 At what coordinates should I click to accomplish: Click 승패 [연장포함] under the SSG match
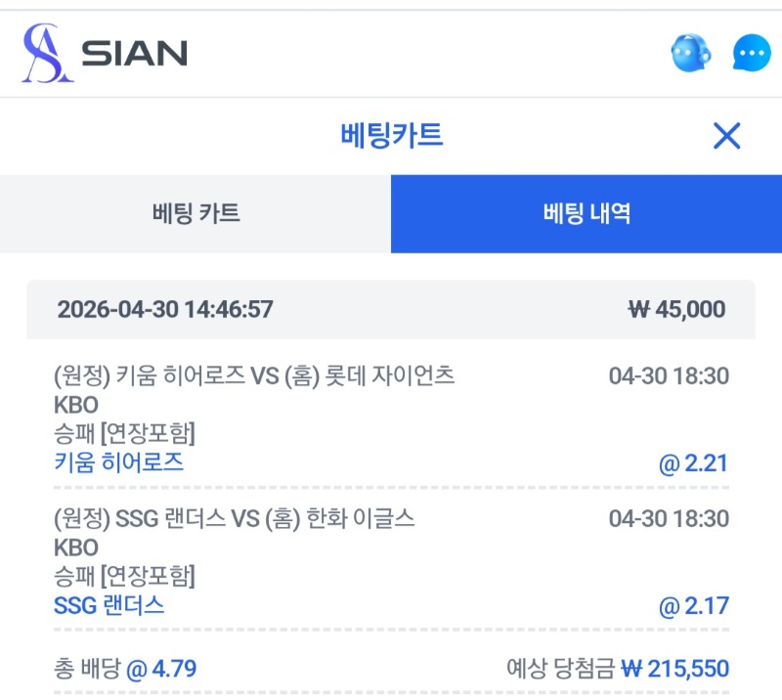tap(124, 577)
